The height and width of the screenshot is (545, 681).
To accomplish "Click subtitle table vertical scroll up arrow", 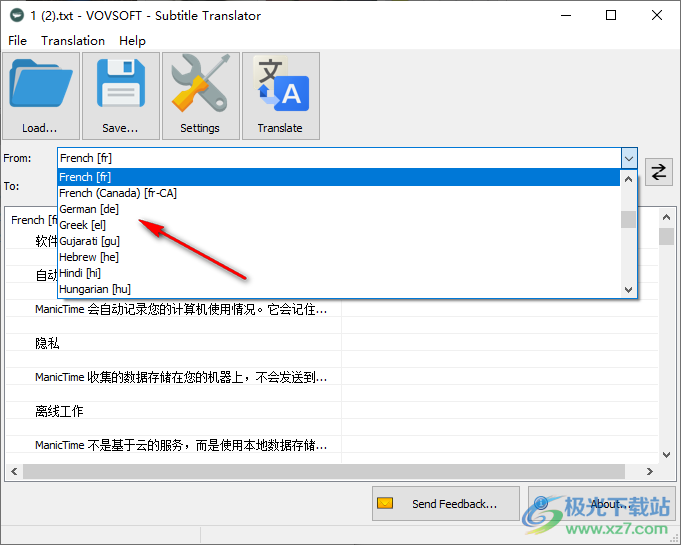I will pos(666,217).
